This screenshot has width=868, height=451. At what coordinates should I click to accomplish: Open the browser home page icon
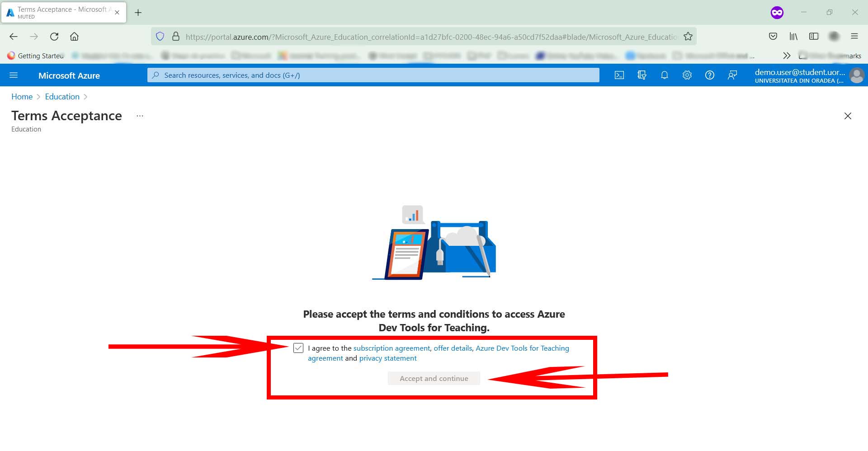[74, 37]
